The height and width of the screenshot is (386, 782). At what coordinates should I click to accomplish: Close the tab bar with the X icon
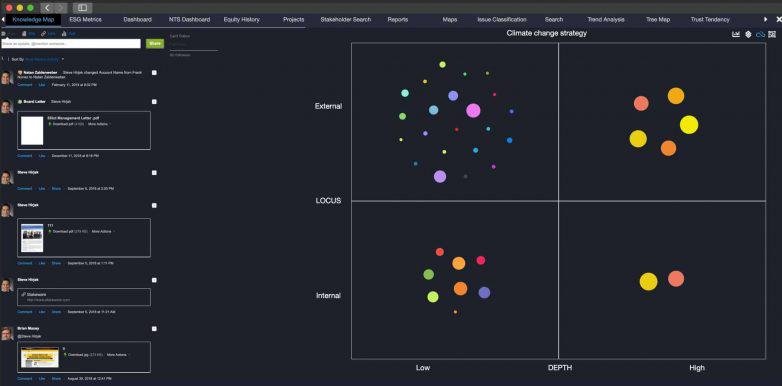[779, 19]
